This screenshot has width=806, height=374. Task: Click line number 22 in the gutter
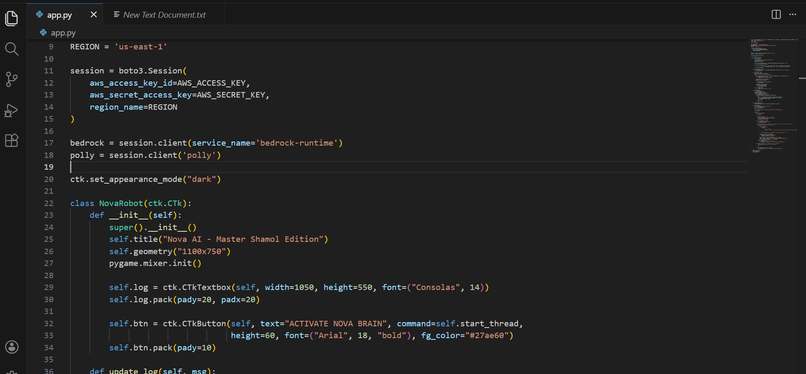(48, 203)
